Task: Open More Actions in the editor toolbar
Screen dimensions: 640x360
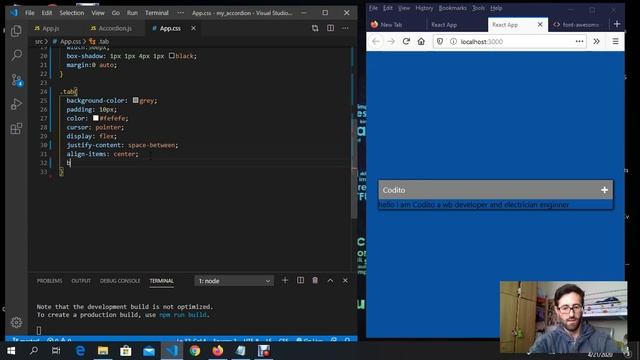Action: (345, 28)
